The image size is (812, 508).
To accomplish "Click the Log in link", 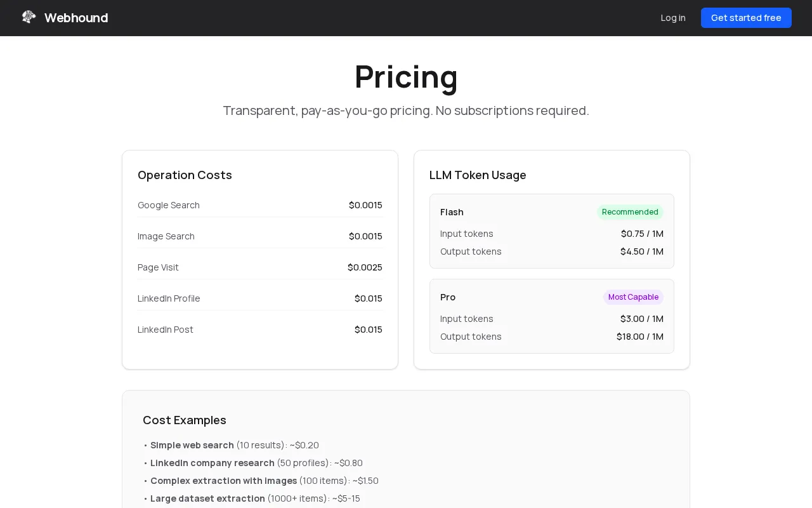I will click(x=673, y=18).
